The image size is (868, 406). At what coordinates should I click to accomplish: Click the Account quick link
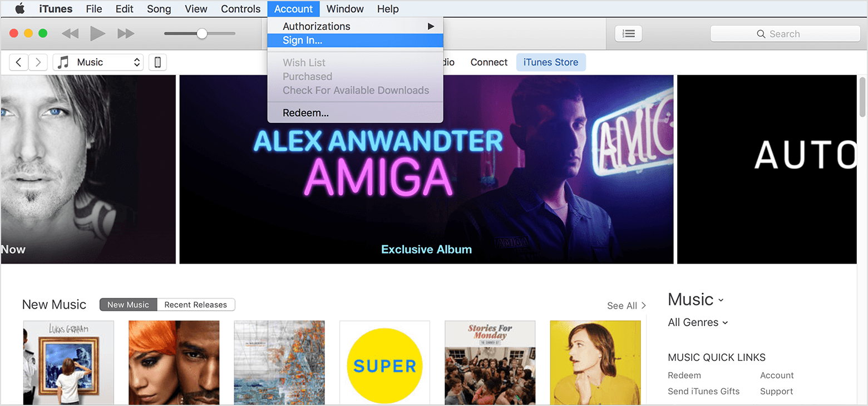(777, 375)
